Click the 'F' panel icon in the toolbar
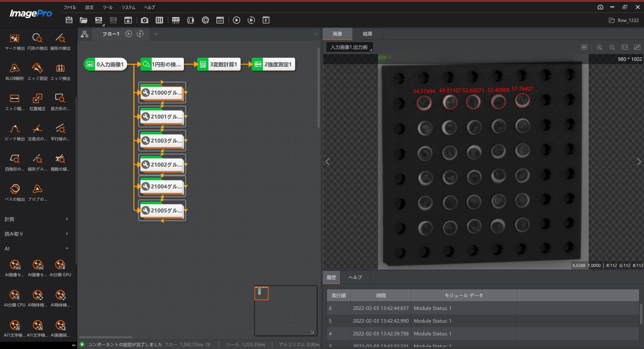The image size is (644, 349). tap(266, 20)
